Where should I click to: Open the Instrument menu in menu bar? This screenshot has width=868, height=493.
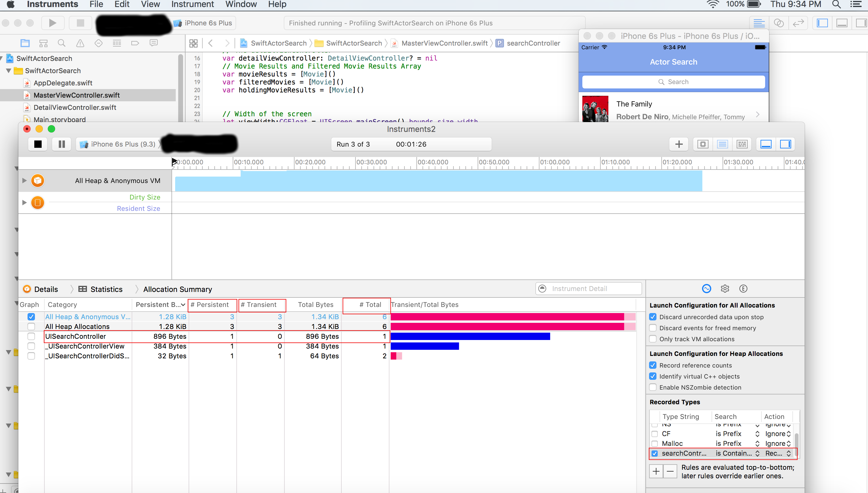192,4
